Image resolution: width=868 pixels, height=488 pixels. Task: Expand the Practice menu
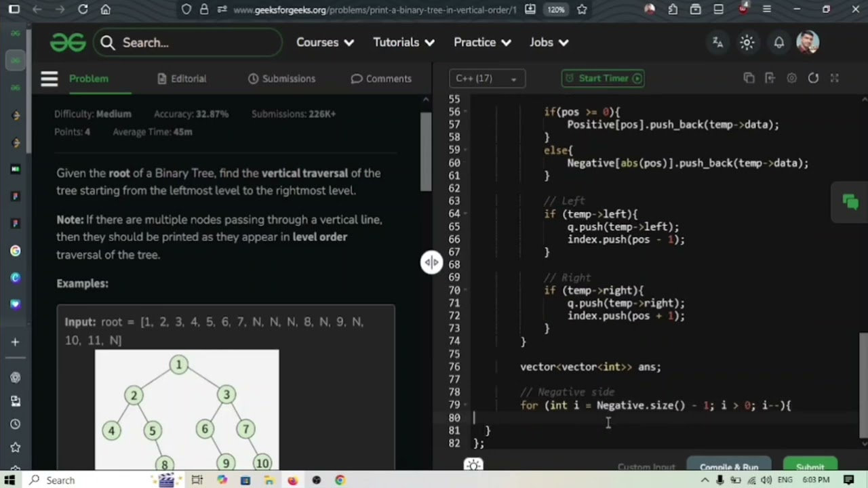(482, 43)
